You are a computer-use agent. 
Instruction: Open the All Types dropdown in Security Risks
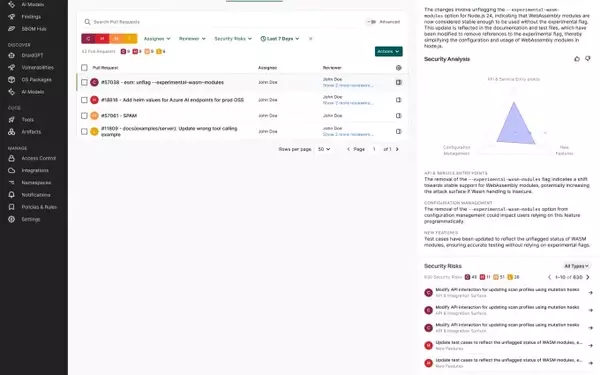point(576,266)
